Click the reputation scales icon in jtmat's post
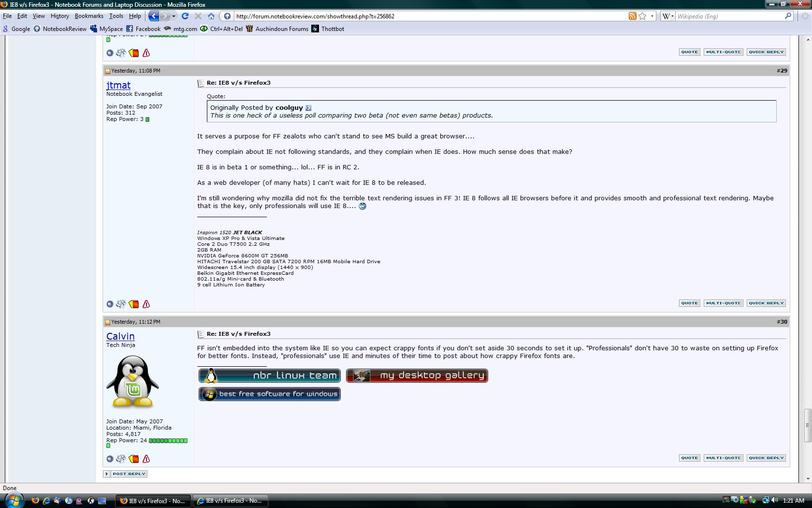812x508 pixels. [121, 304]
